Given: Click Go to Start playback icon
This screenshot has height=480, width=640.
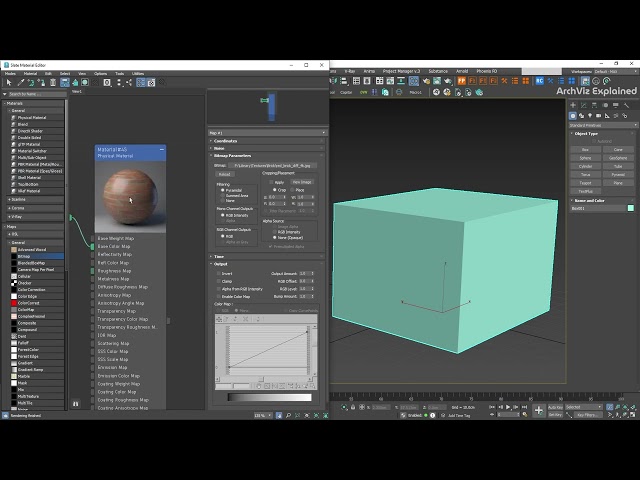Looking at the screenshot, I should [492, 407].
